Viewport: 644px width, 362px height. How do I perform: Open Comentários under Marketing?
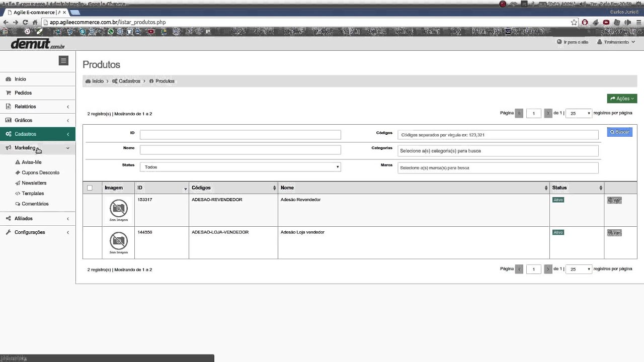(35, 204)
